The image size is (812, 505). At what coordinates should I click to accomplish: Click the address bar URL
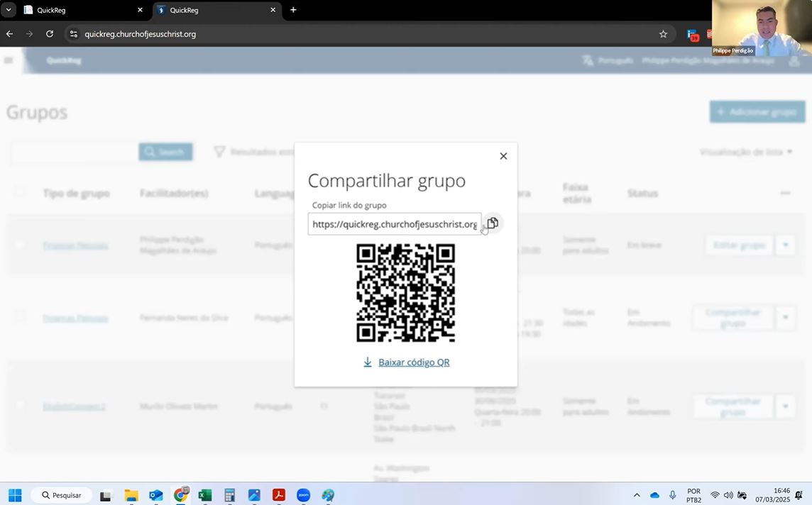pyautogui.click(x=141, y=34)
